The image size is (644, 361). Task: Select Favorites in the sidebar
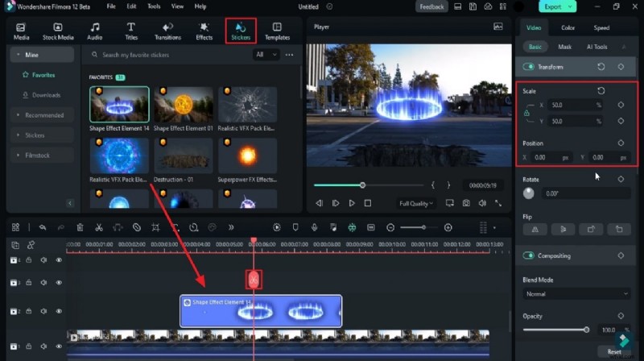[x=39, y=75]
